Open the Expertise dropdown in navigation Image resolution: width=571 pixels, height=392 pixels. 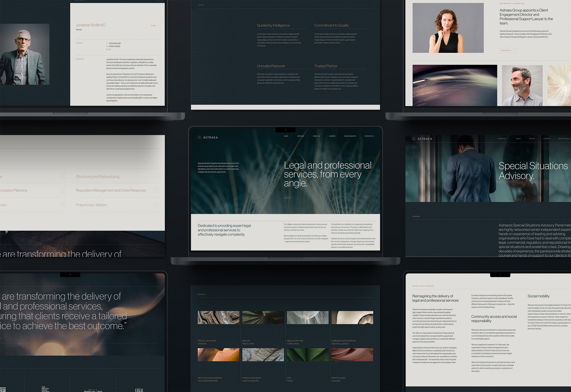point(503,139)
